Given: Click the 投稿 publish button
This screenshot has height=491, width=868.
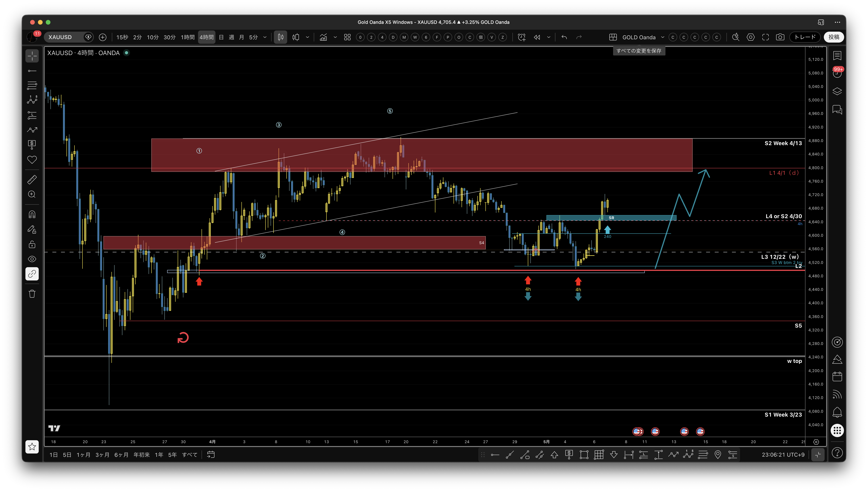Looking at the screenshot, I should point(834,37).
